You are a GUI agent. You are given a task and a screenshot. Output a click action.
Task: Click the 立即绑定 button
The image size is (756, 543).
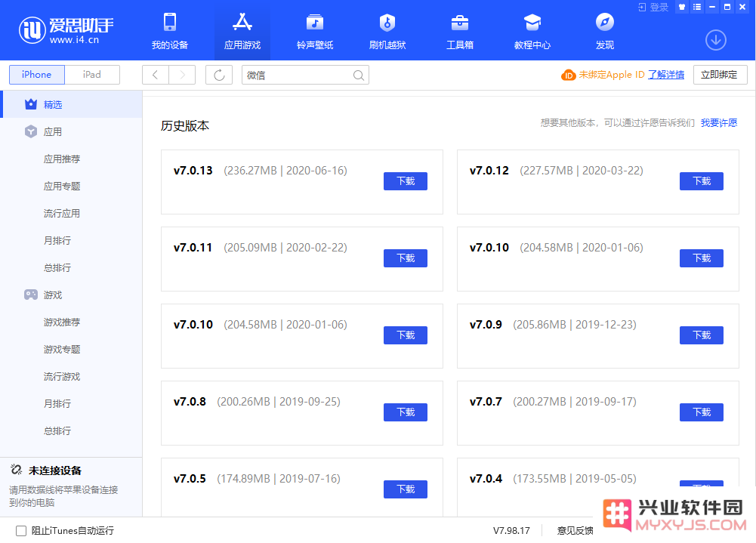point(720,75)
